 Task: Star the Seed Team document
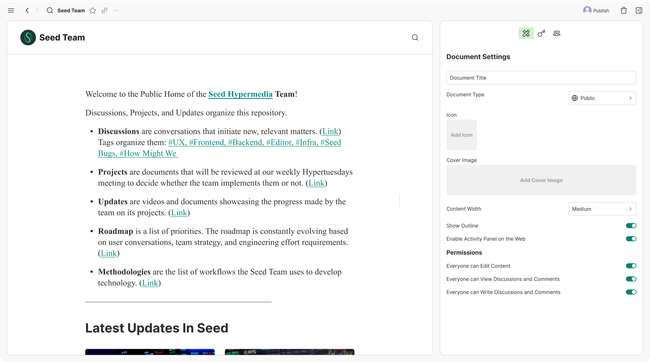(93, 10)
